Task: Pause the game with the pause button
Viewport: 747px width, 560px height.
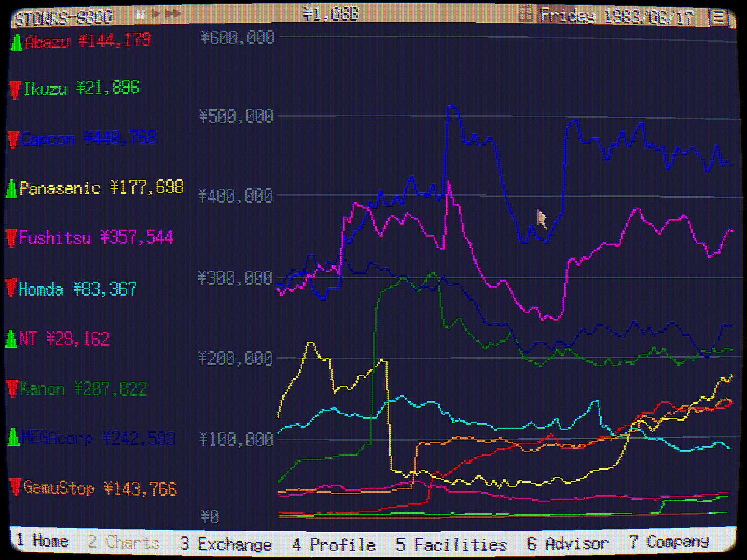Action: [x=140, y=15]
